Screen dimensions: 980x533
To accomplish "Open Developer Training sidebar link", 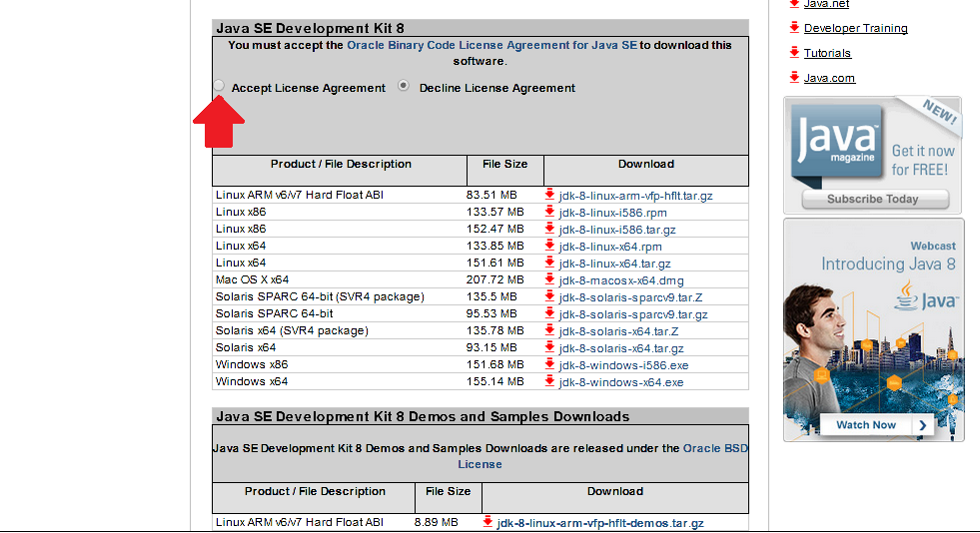I will (x=855, y=28).
